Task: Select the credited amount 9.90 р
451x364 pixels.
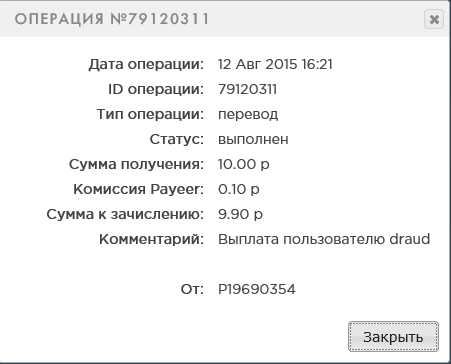Action: (240, 214)
